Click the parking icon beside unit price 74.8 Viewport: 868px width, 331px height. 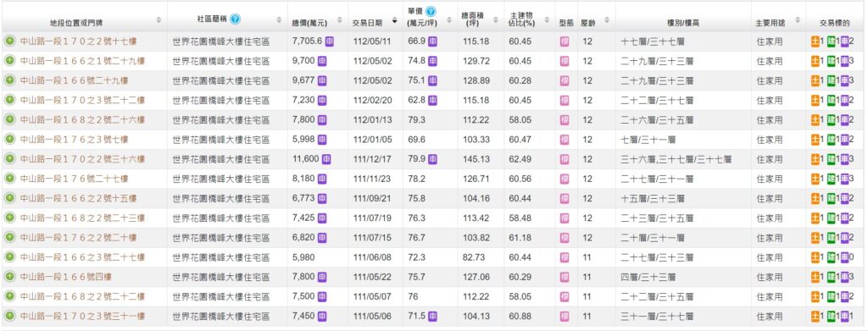(x=433, y=61)
